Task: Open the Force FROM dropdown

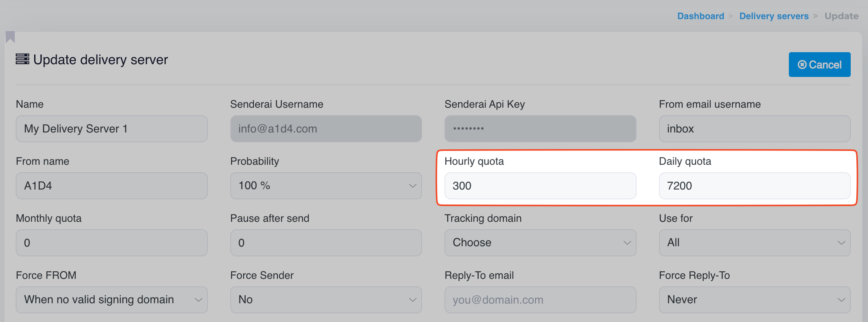Action: (112, 300)
